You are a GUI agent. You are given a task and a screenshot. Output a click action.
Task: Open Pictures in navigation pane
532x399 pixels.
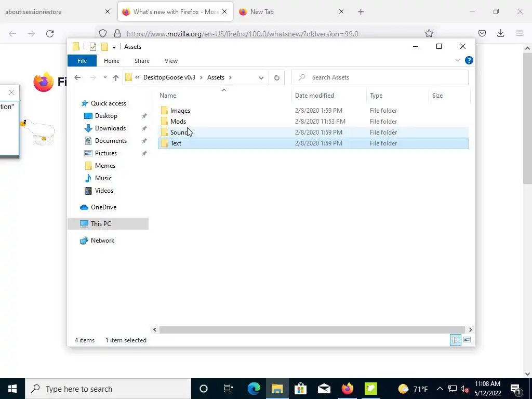click(x=106, y=153)
